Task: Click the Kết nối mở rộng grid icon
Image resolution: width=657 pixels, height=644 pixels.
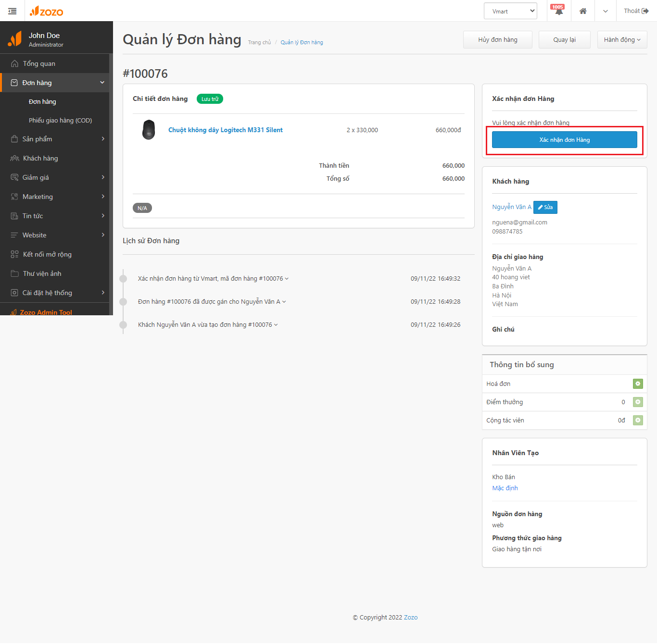Action: [14, 254]
